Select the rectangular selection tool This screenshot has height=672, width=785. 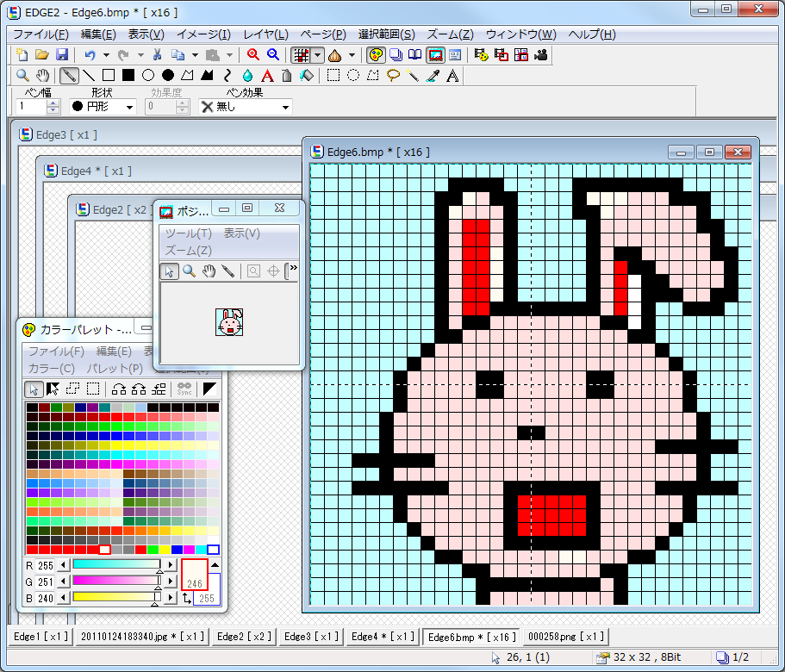[333, 76]
